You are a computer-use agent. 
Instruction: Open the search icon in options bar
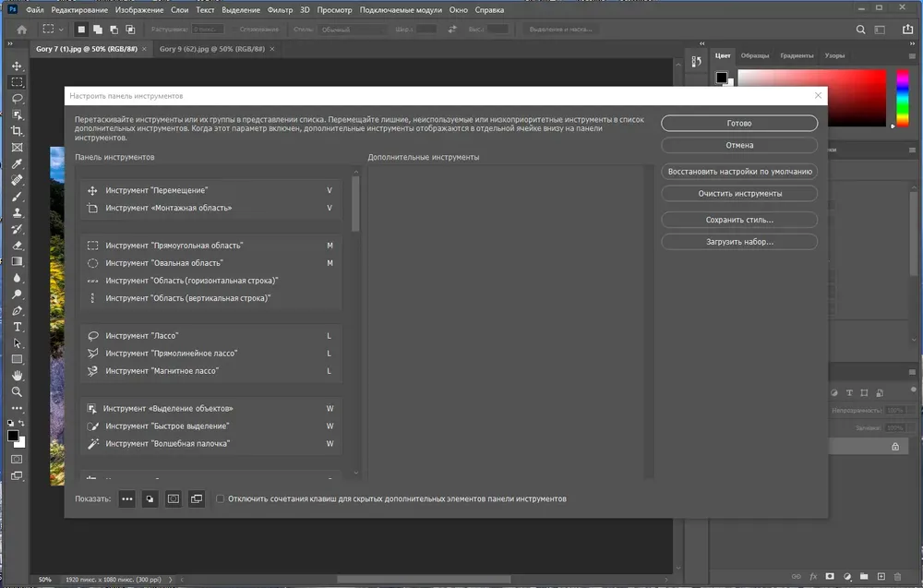pyautogui.click(x=860, y=30)
